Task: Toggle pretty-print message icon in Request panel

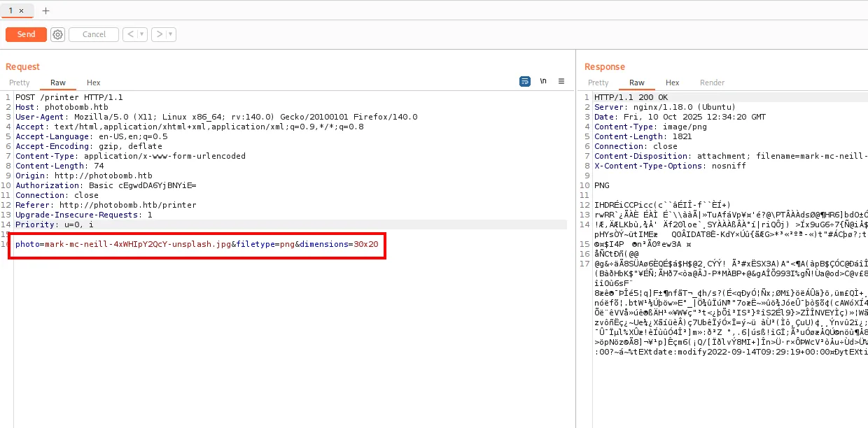Action: (x=524, y=81)
